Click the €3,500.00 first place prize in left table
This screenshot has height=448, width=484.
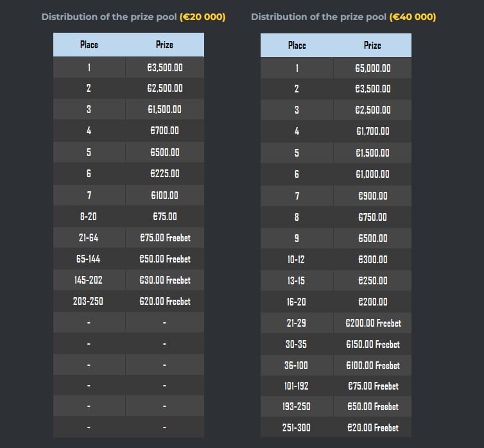(165, 67)
